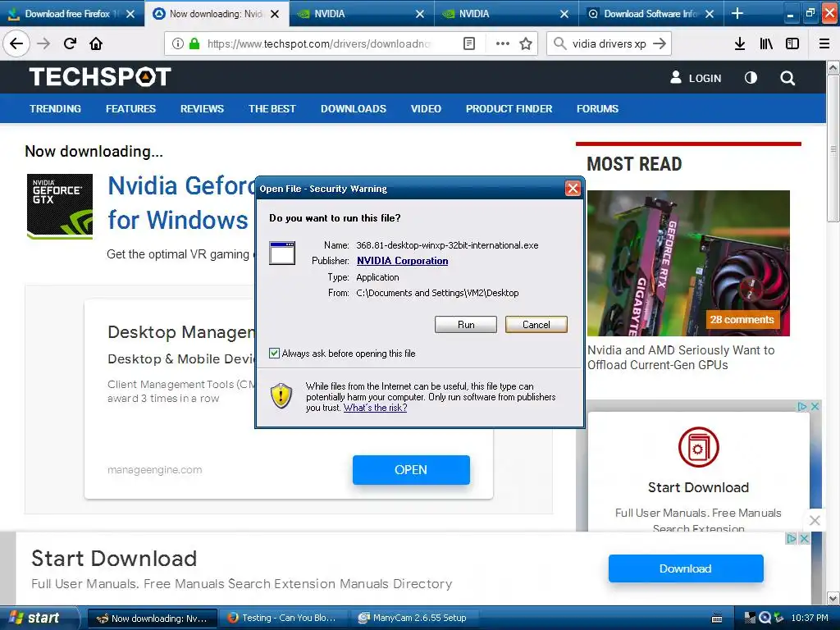Click the search go arrow
This screenshot has width=840, height=630.
[660, 43]
